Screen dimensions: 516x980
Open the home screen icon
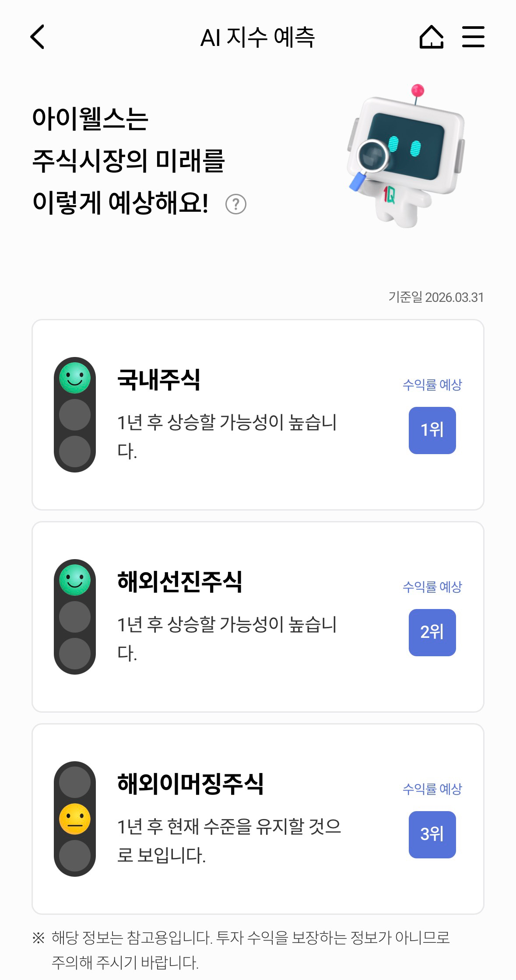coord(432,37)
